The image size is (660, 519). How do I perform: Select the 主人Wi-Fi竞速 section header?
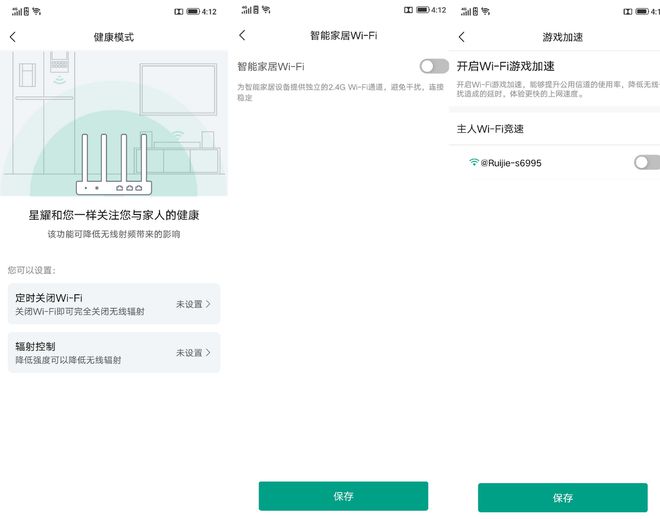pyautogui.click(x=490, y=129)
